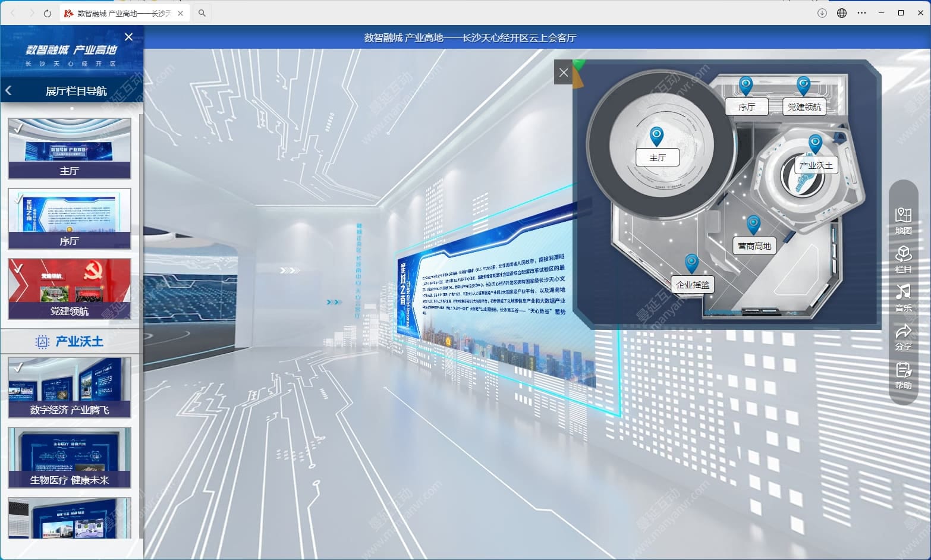
Task: Click the triple-arrow navigation marker on wall
Action: pyautogui.click(x=290, y=270)
